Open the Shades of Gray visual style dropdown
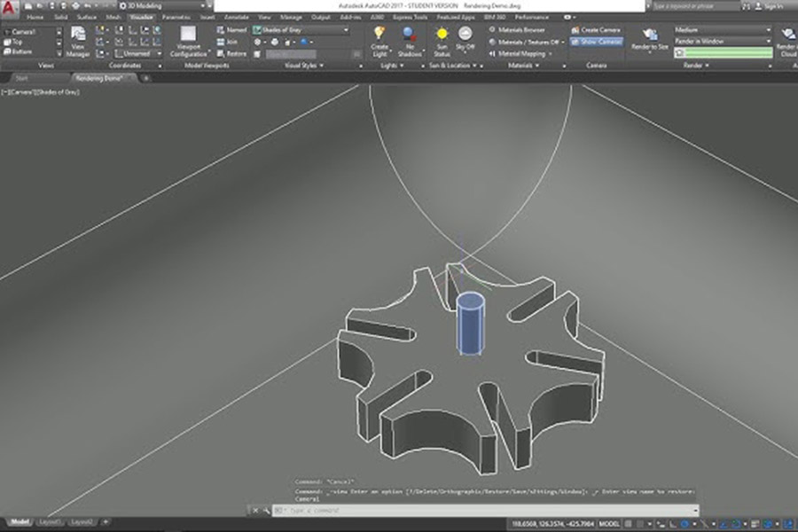The image size is (798, 532). click(301, 30)
